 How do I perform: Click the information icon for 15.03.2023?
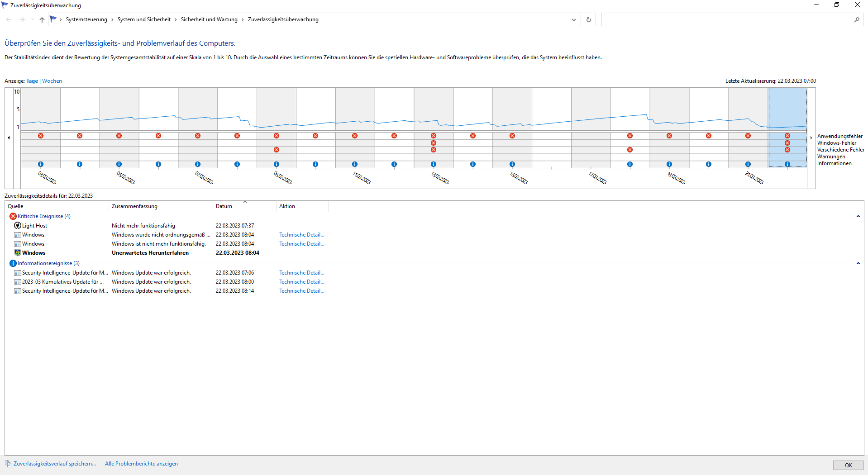pyautogui.click(x=512, y=164)
